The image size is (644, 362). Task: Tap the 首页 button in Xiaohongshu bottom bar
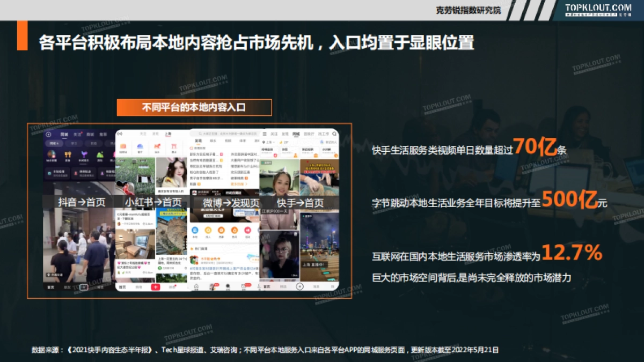tap(122, 287)
